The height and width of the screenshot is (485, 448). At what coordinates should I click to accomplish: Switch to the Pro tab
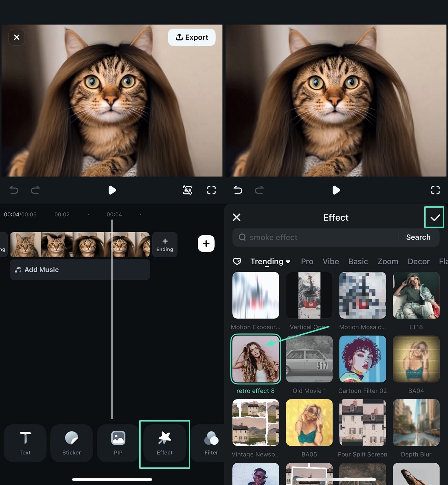[x=307, y=261]
